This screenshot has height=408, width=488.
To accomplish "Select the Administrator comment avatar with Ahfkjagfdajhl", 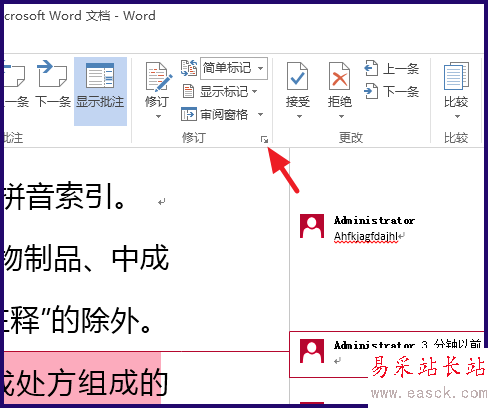I will tap(312, 226).
